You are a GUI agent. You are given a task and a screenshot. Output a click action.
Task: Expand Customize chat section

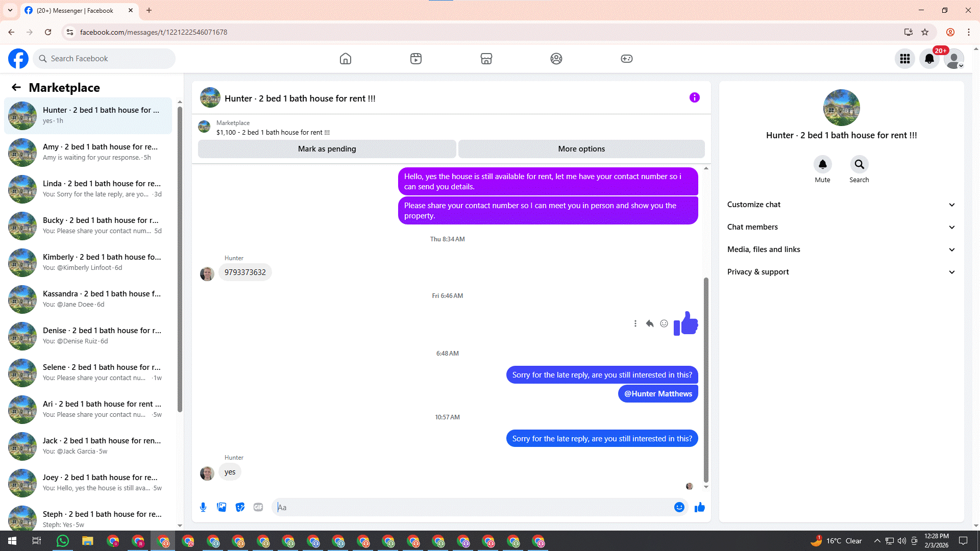click(x=841, y=205)
